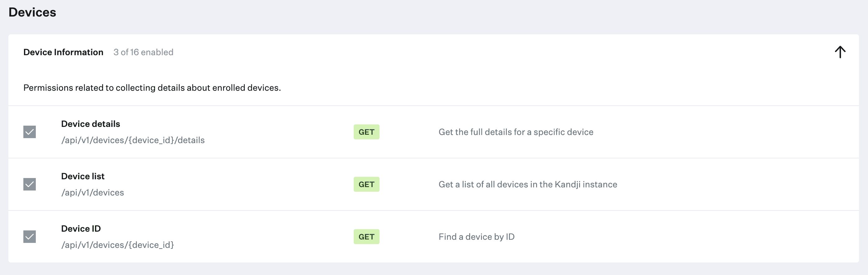
Task: Disable the Device details permission checkbox
Action: point(29,132)
